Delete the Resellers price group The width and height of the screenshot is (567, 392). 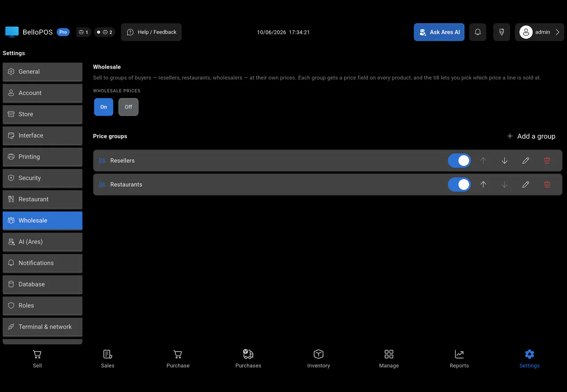547,160
